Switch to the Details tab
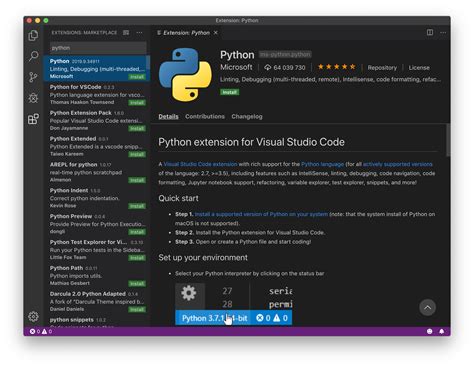 [168, 116]
